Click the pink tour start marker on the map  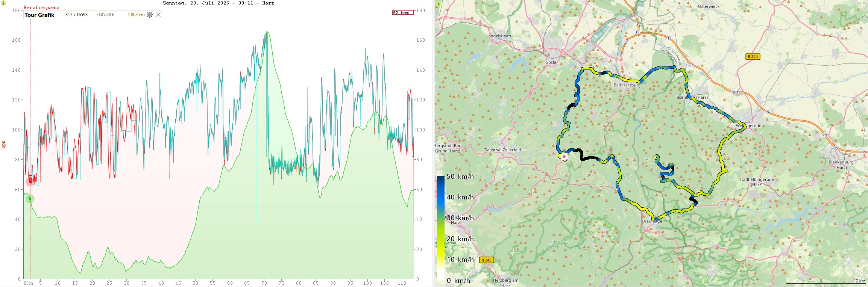[564, 156]
